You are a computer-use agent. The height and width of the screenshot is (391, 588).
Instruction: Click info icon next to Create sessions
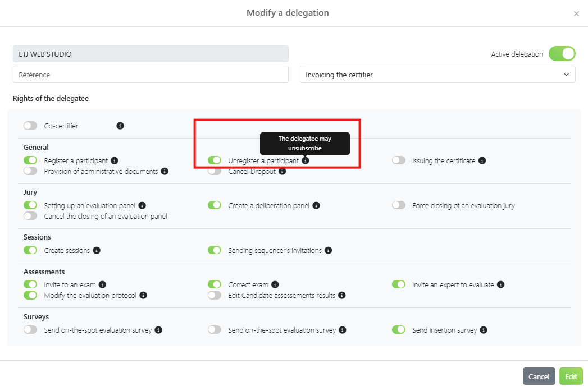pos(97,250)
